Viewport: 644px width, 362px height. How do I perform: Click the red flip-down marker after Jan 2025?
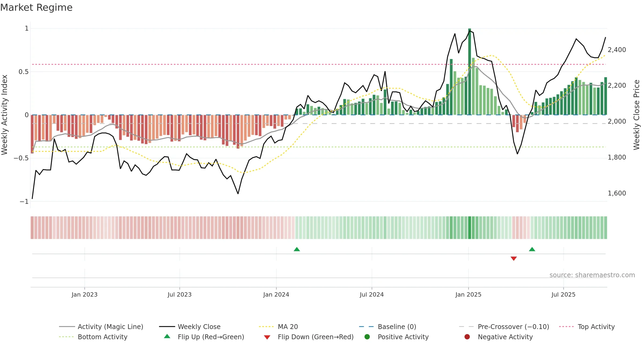(514, 258)
